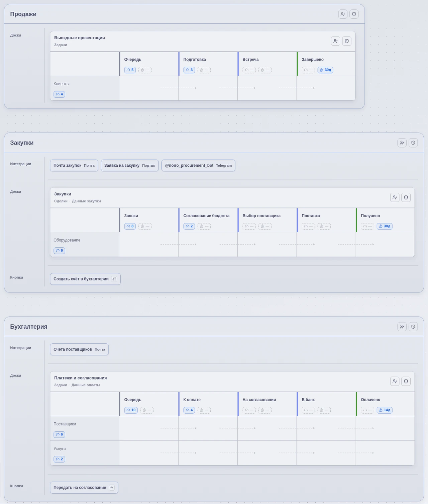Click shield icon on Выездные презентации board

tap(347, 41)
